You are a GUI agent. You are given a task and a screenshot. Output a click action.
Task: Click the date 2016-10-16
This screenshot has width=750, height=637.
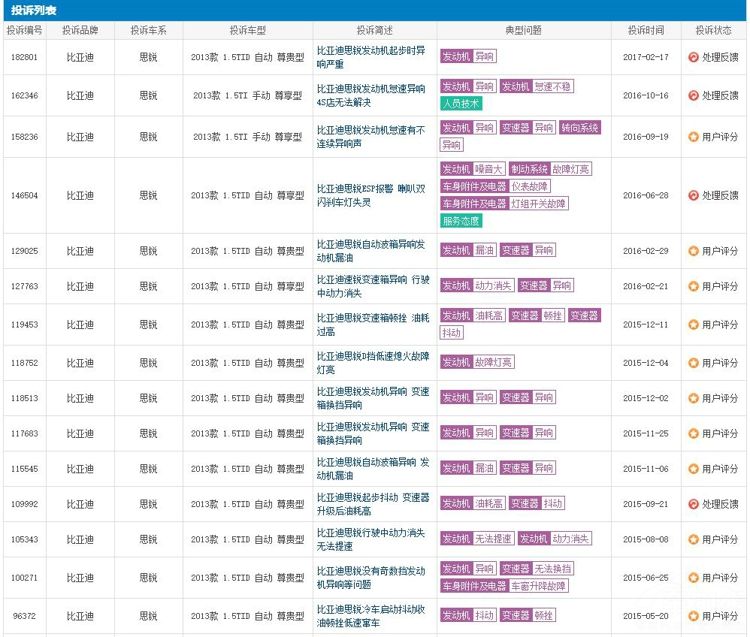646,95
